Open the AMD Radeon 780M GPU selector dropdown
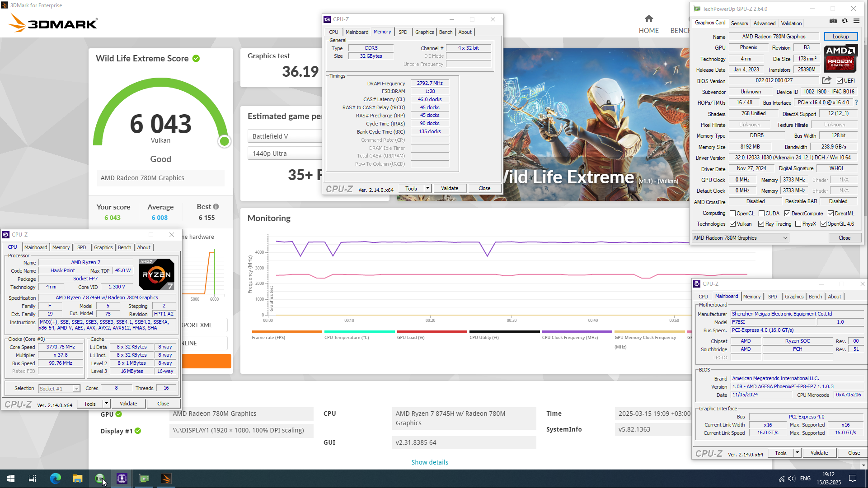Screen dimensions: 868x488 pyautogui.click(x=741, y=238)
